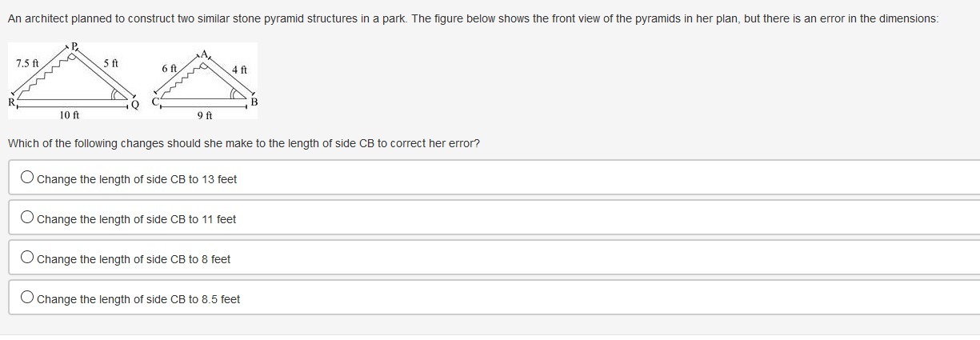The image size is (980, 340).
Task: Choose the 11 feet answer radio button
Action: [28, 218]
